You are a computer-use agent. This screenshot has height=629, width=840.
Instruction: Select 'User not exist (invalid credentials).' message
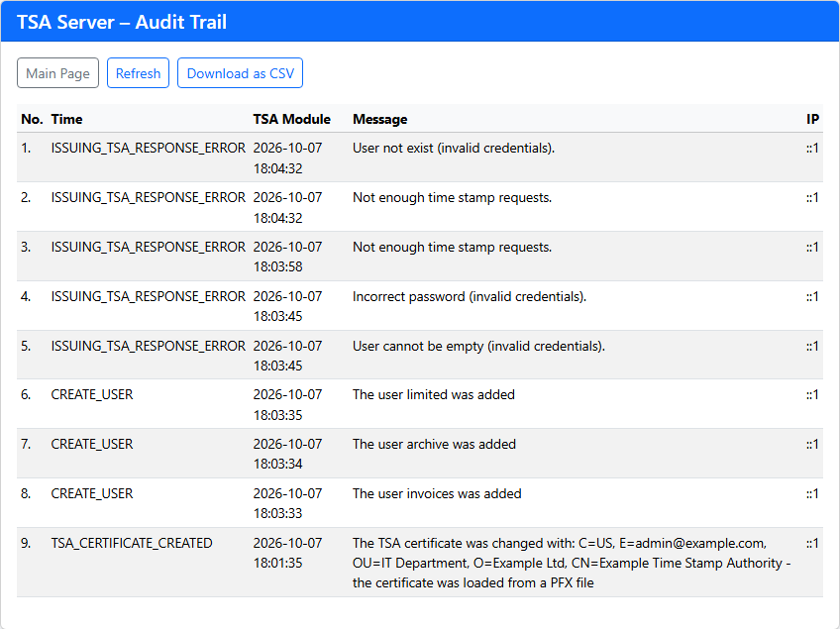454,148
